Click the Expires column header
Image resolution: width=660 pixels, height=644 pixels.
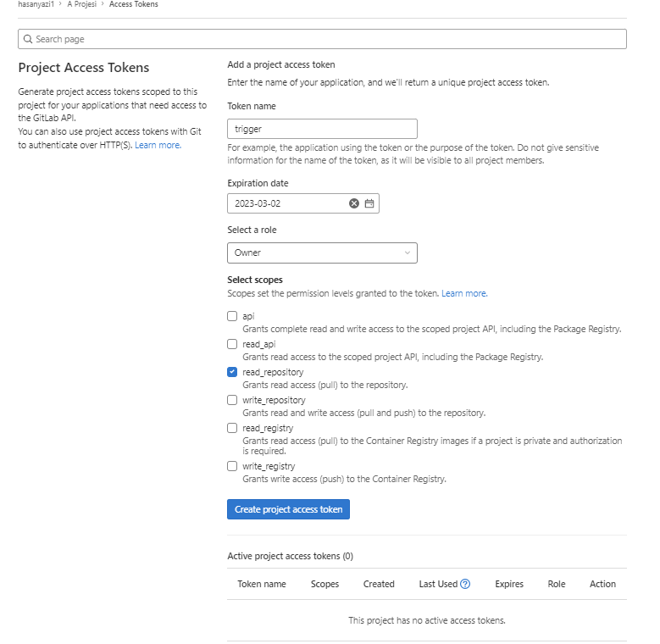509,584
